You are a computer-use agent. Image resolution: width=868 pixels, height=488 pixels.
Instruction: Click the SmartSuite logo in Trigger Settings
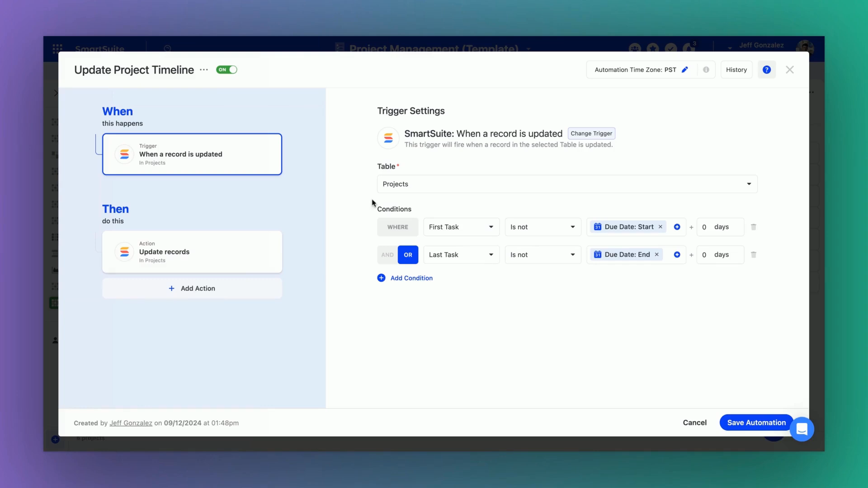coord(388,138)
